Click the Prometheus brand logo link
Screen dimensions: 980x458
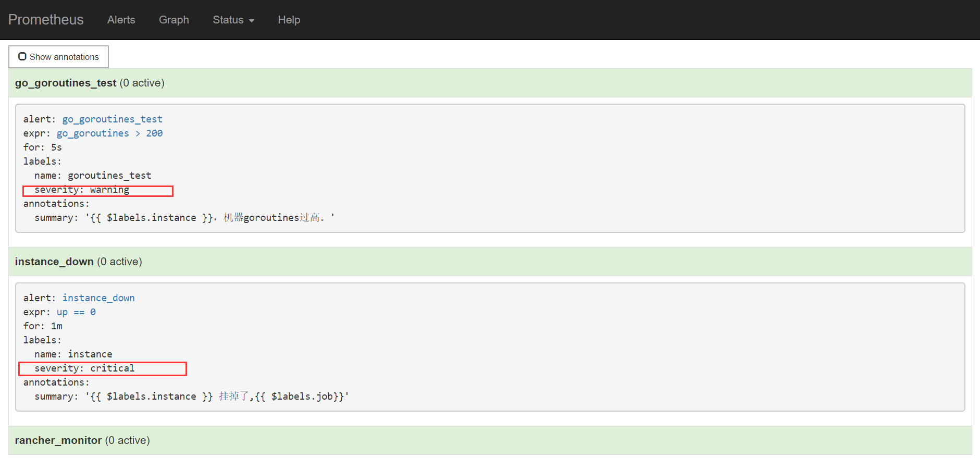pyautogui.click(x=46, y=20)
